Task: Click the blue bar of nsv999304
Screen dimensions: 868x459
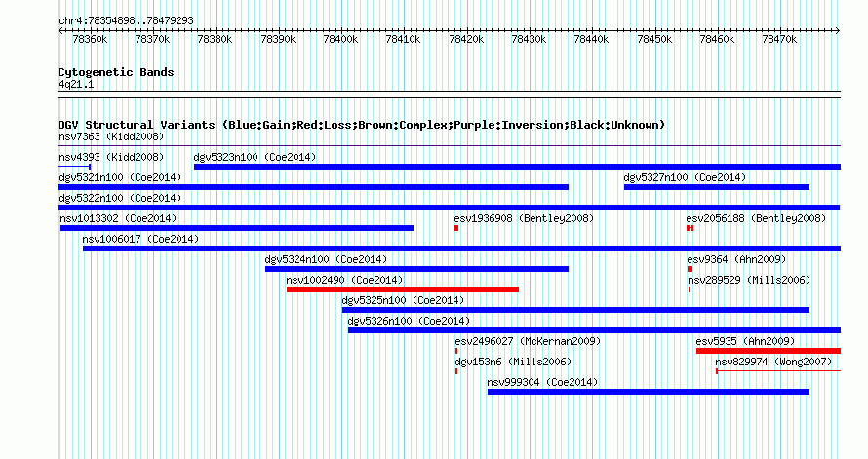Action: click(649, 392)
